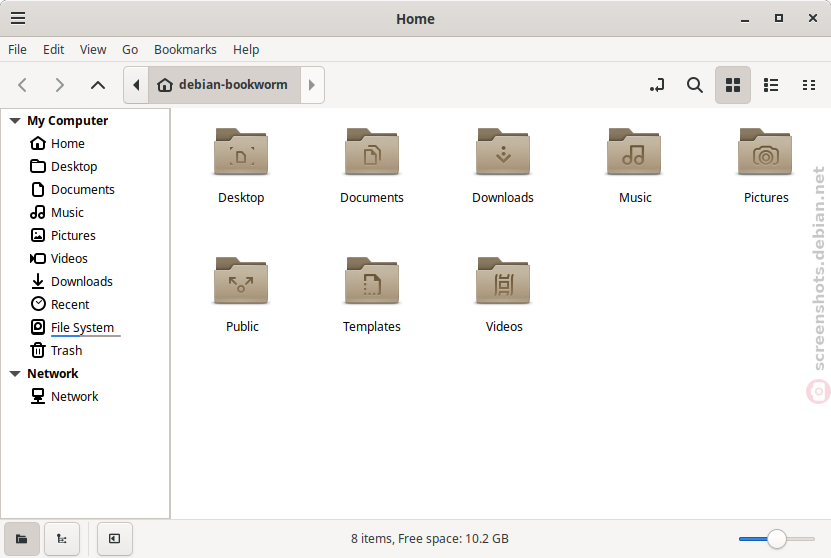Open the Network sidebar entry with monitor icon
Image resolution: width=831 pixels, height=558 pixels.
65,396
